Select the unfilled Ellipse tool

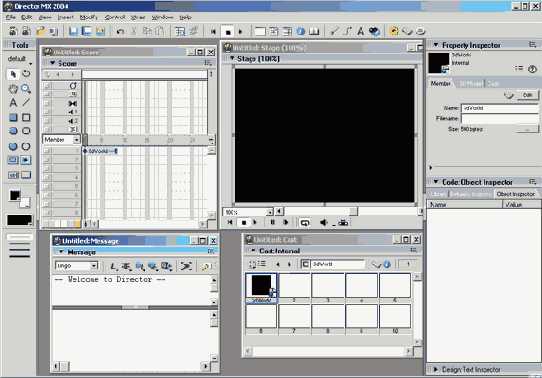click(x=26, y=146)
